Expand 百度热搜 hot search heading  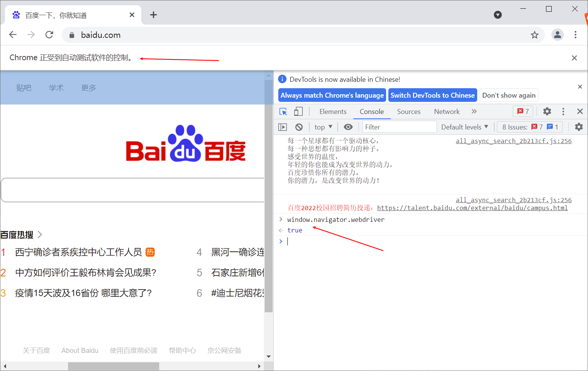(x=21, y=235)
